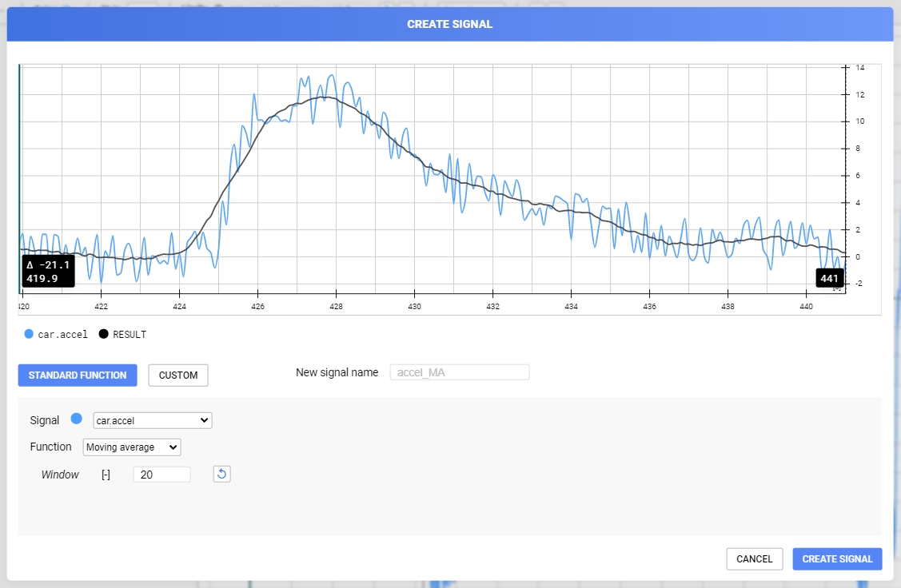Reset the Window value to default
901x588 pixels.
coord(222,475)
